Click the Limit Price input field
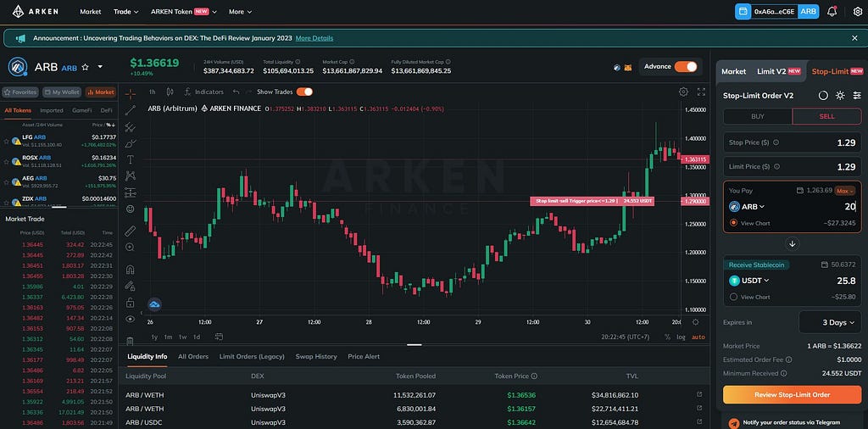 793,167
